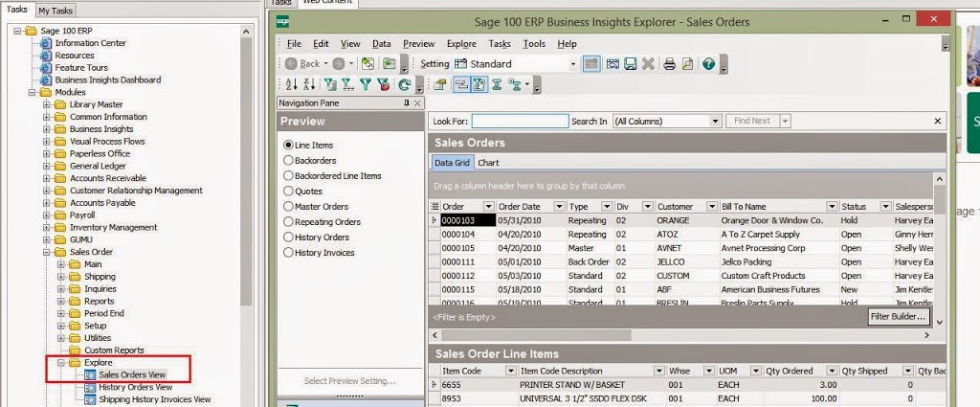Click the Tasks tree vertical scrollbar
The height and width of the screenshot is (407, 980).
pyautogui.click(x=246, y=171)
